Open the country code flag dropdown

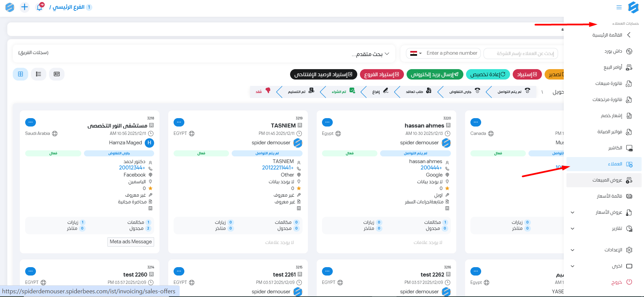tap(416, 53)
